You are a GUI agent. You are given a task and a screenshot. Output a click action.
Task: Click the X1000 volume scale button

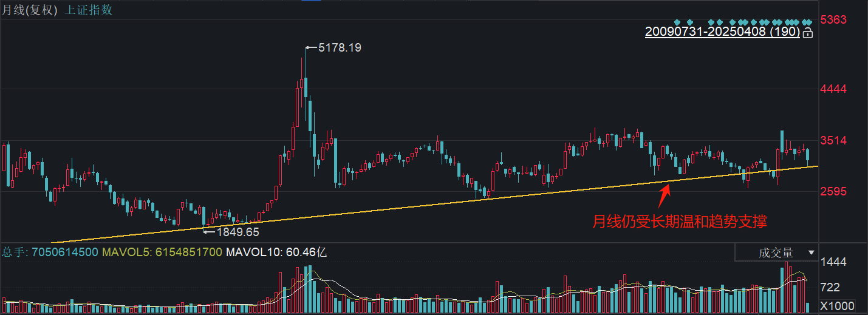tap(837, 305)
